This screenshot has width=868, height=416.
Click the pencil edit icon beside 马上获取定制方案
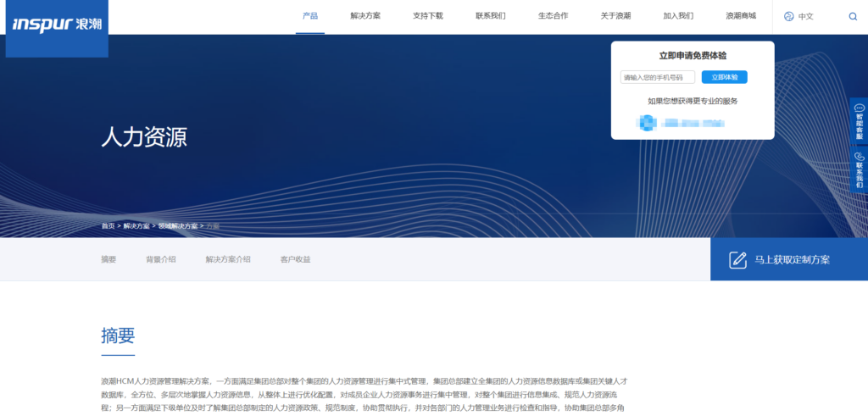click(738, 260)
